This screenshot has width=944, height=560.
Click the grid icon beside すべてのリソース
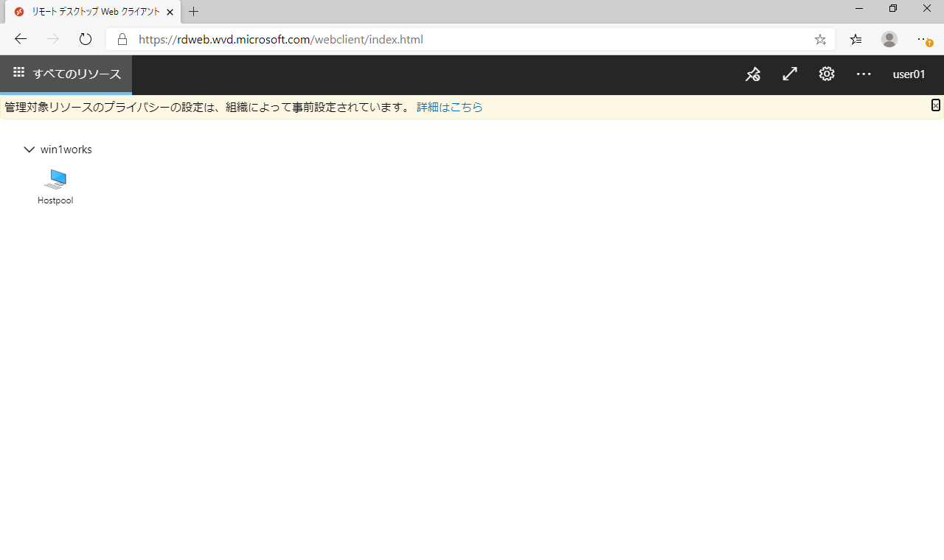coord(19,73)
